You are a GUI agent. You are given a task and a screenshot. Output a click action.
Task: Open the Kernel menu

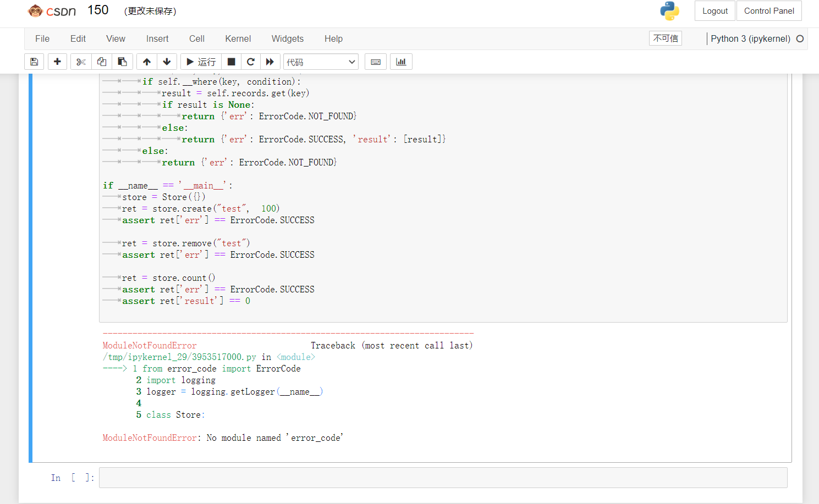pos(238,38)
